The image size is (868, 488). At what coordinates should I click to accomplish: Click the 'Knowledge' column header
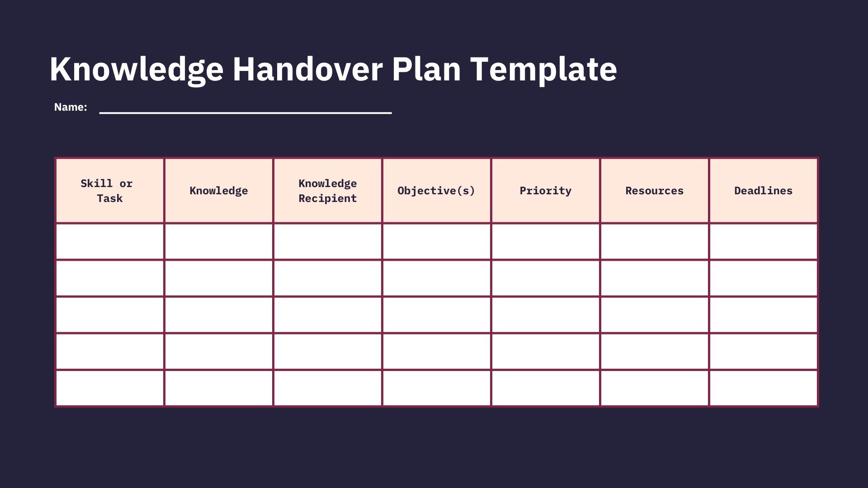(218, 190)
